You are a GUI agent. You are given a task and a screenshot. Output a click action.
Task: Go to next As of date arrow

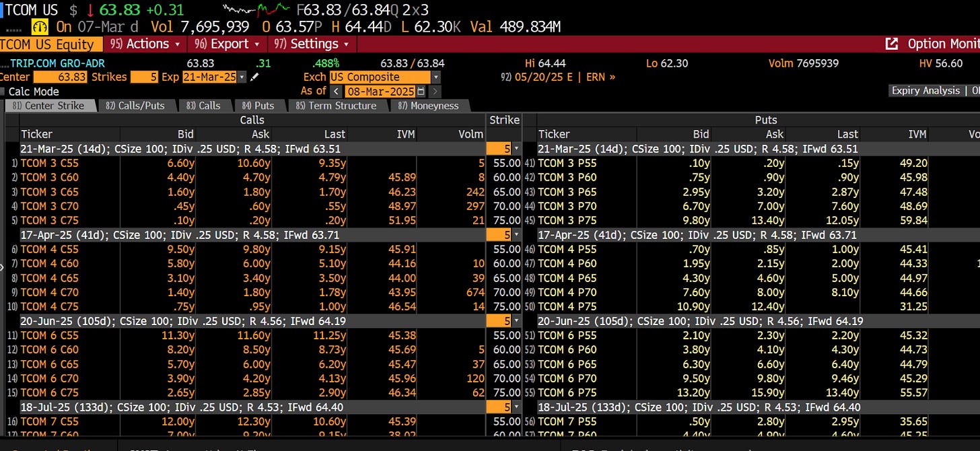[x=435, y=91]
